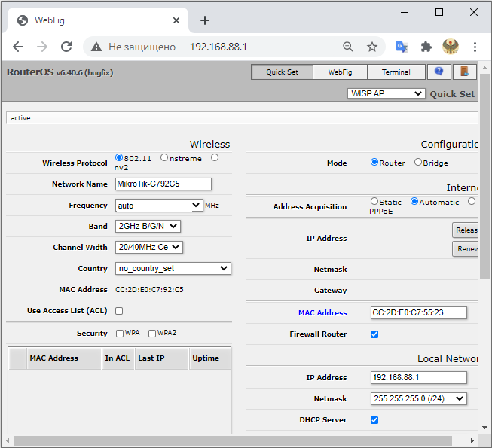Open Chrome three-dot menu
The width and height of the screenshot is (492, 448).
[475, 47]
